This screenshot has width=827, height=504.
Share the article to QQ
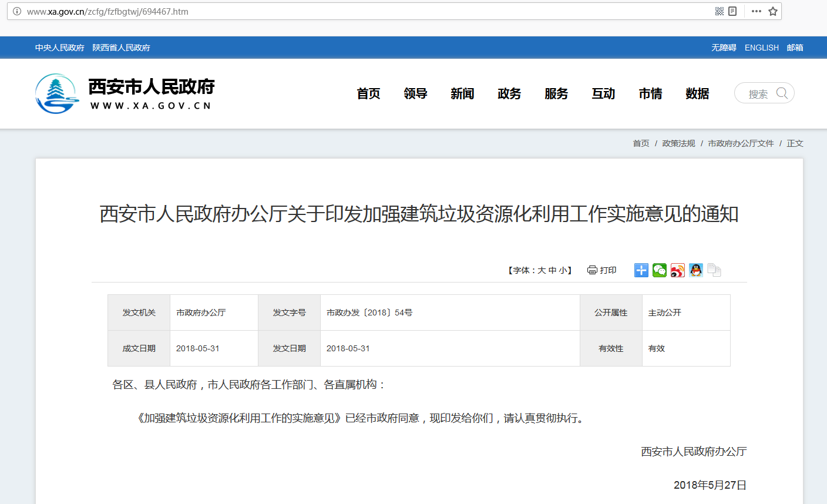[695, 270]
